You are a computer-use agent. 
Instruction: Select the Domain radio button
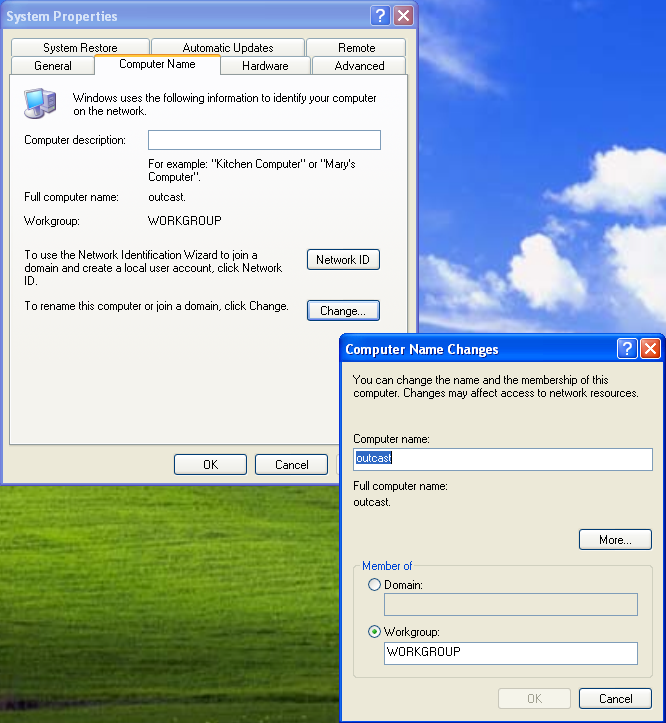375,585
